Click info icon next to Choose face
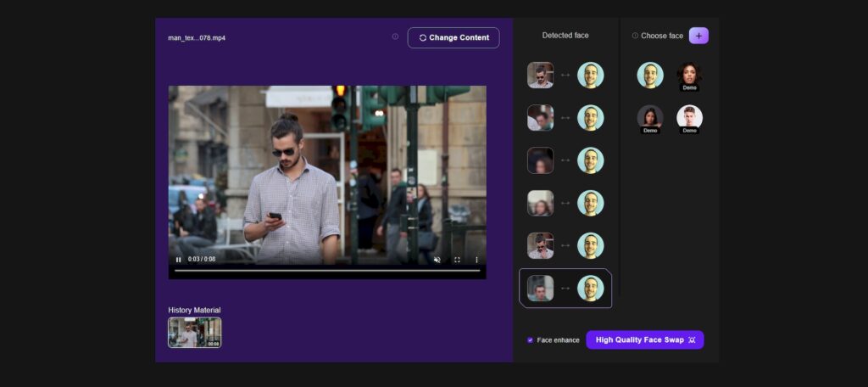Screen dimensions: 868x387 coord(635,36)
